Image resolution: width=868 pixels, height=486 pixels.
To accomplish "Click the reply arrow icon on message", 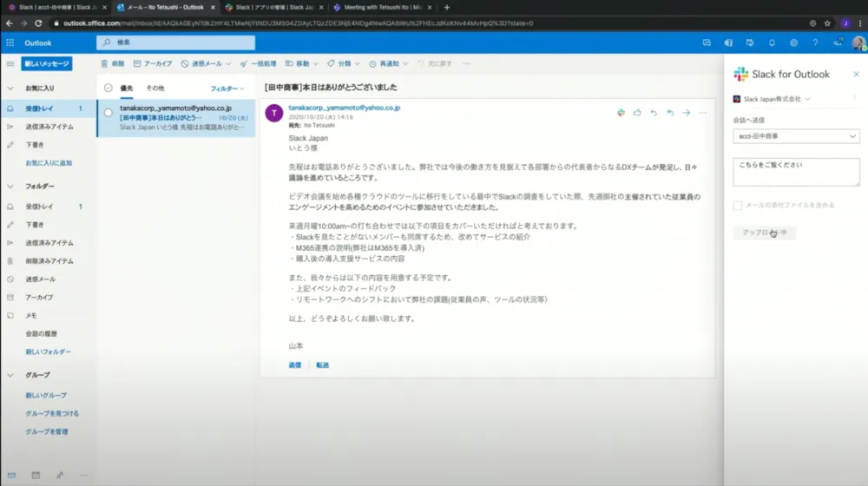I will coord(654,112).
